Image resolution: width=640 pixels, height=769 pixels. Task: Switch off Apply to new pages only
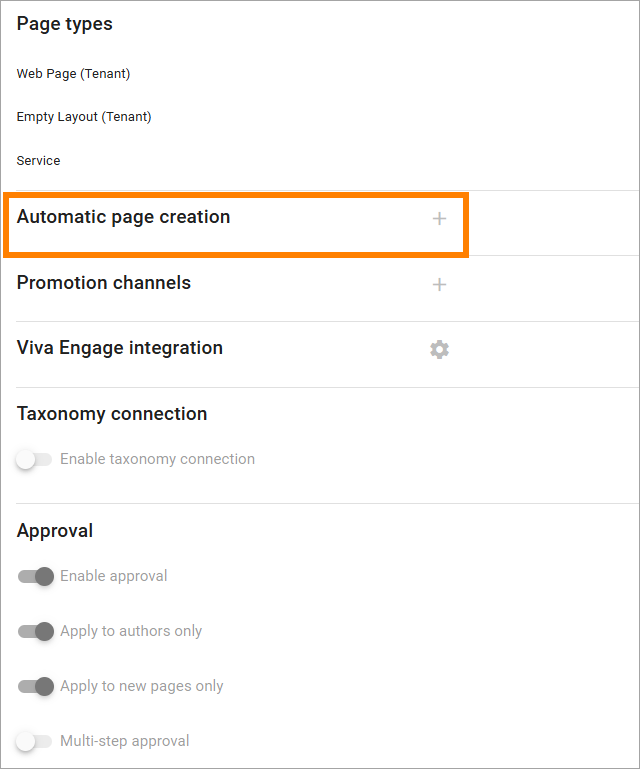(35, 686)
